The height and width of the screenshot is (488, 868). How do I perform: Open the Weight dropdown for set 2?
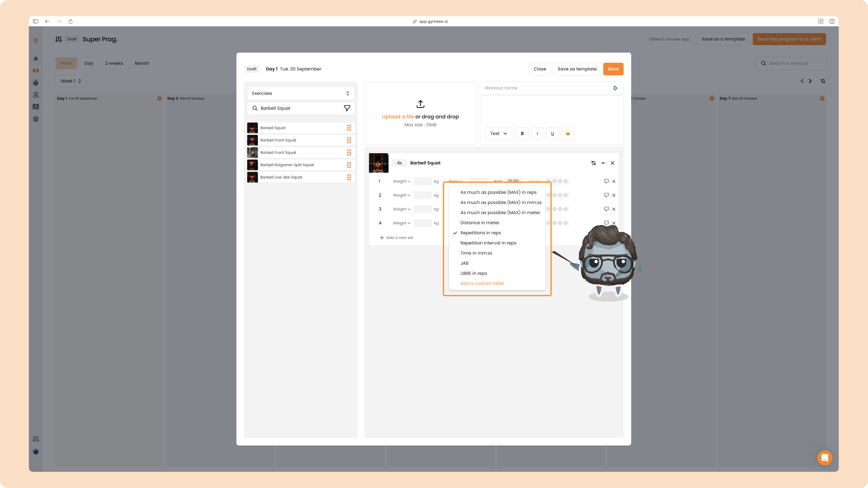click(x=401, y=195)
